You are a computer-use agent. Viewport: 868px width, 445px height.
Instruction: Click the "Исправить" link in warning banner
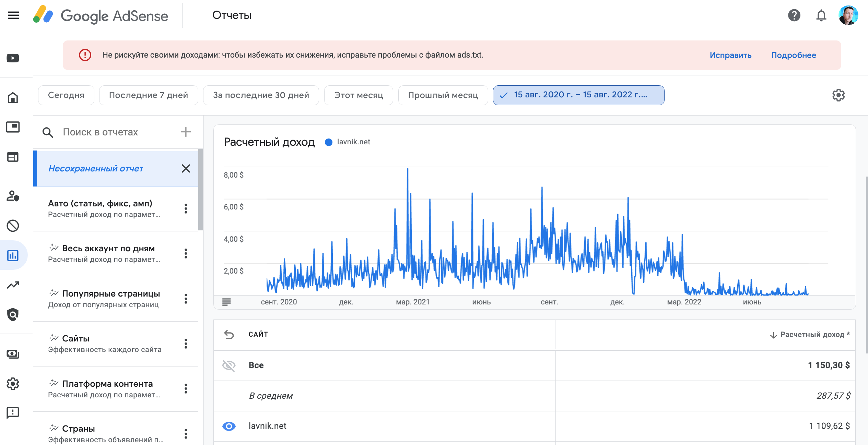click(x=730, y=55)
